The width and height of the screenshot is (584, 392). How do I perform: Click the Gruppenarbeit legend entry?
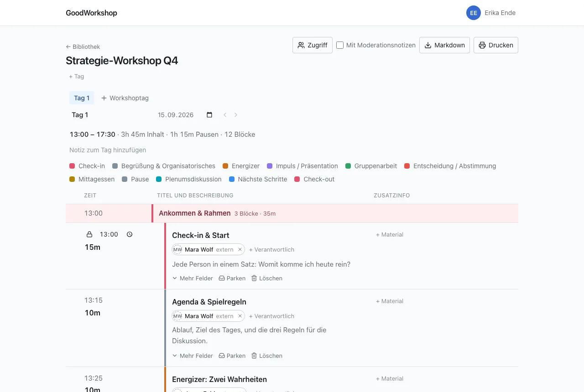click(371, 166)
